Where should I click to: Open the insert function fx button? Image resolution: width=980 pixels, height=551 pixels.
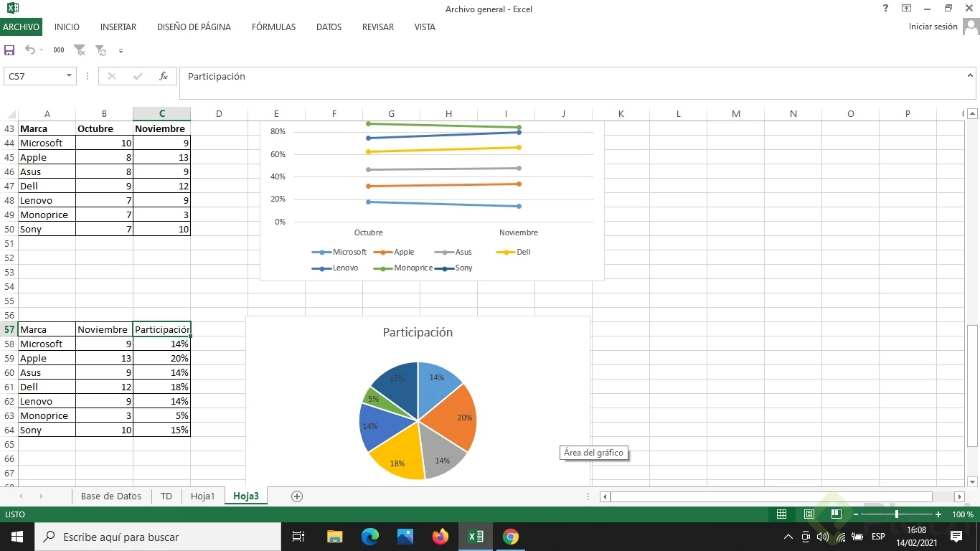tap(164, 76)
